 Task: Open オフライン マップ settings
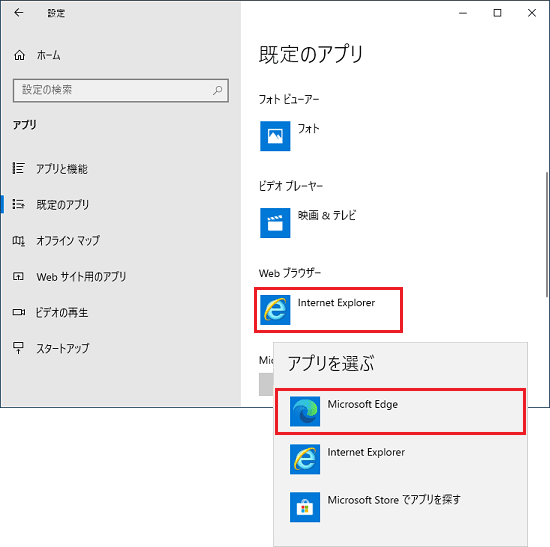point(56,241)
